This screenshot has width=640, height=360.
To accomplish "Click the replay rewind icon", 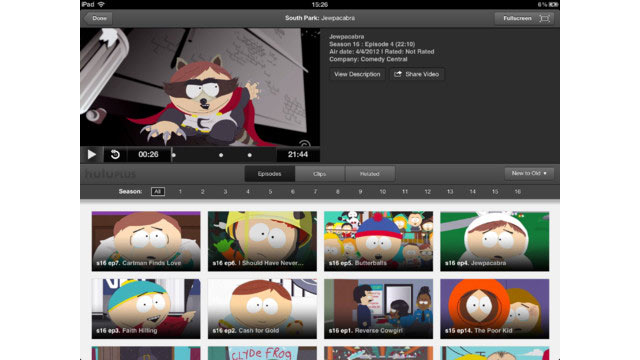I will (x=115, y=154).
